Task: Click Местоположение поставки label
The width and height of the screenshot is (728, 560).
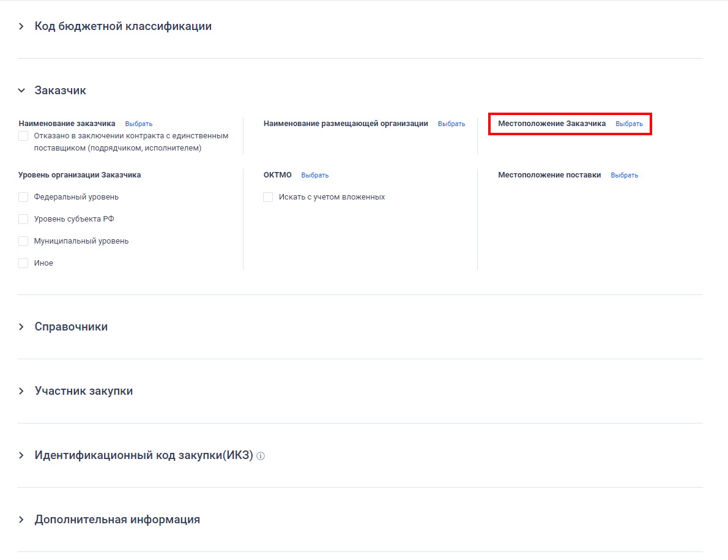Action: (549, 175)
